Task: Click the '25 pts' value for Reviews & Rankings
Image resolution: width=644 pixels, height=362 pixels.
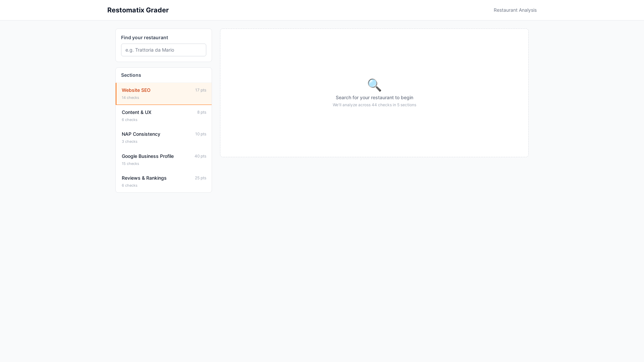Action: click(x=201, y=178)
